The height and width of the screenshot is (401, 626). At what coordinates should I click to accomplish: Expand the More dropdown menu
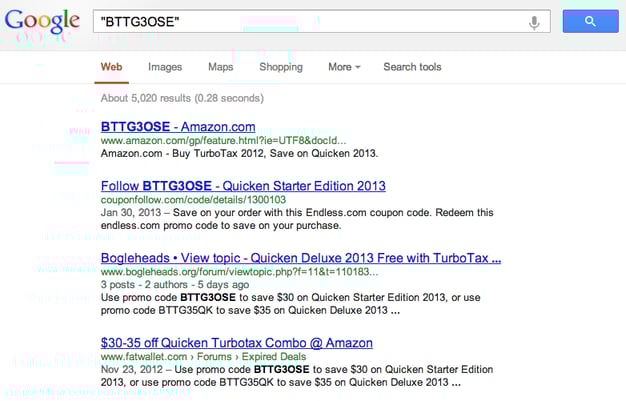344,67
